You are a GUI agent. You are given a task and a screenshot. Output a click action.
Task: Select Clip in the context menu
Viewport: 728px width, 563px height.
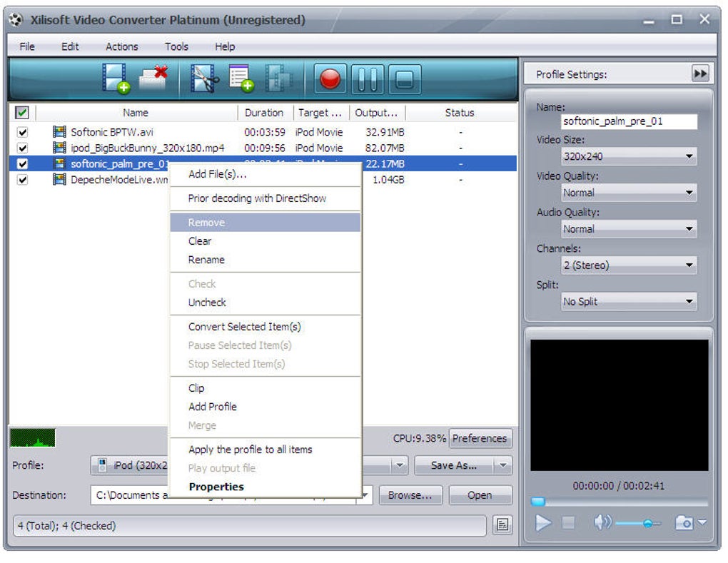click(266, 387)
